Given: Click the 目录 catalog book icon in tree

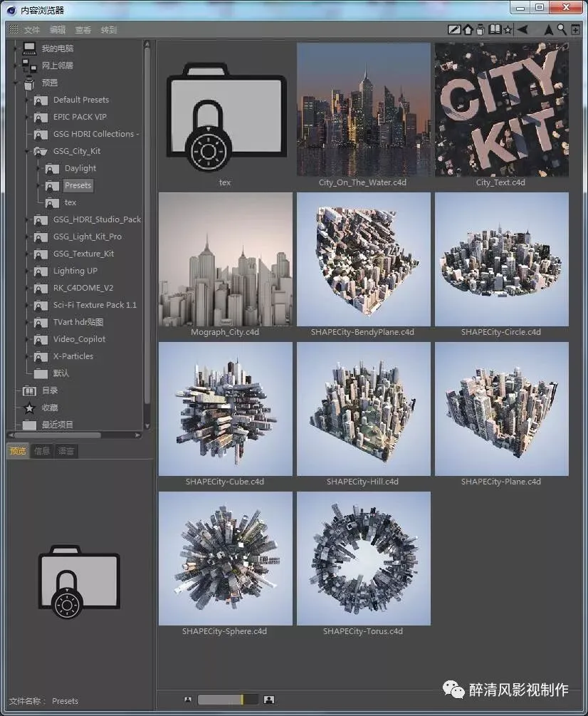Looking at the screenshot, I should click(x=30, y=390).
